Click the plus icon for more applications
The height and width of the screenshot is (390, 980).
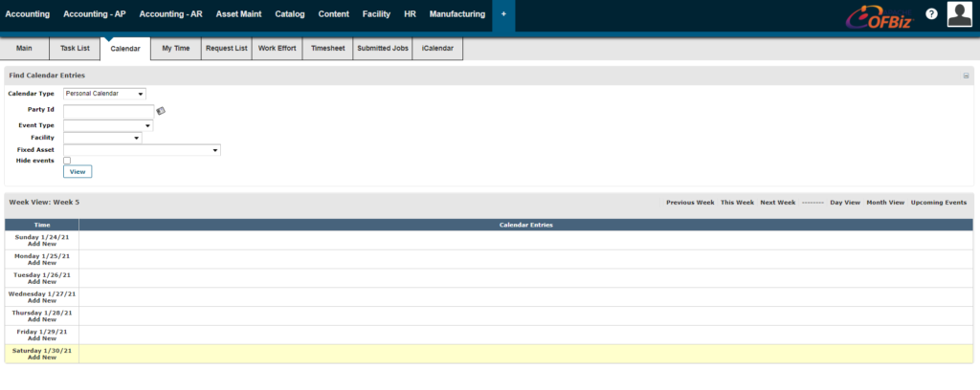tap(503, 15)
